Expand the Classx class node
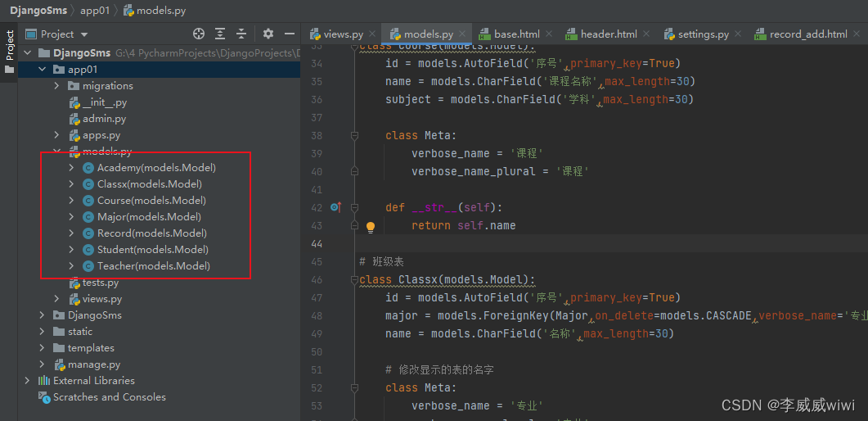 coord(71,184)
